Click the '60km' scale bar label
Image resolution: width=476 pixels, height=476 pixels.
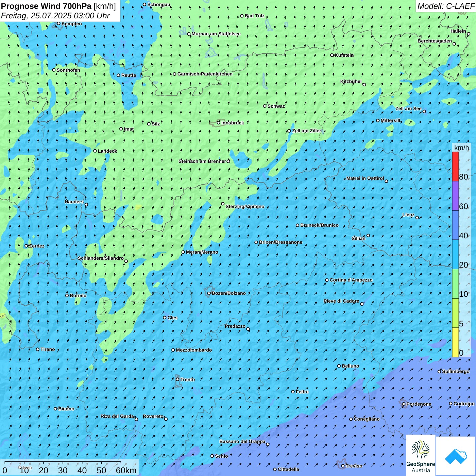point(126,470)
